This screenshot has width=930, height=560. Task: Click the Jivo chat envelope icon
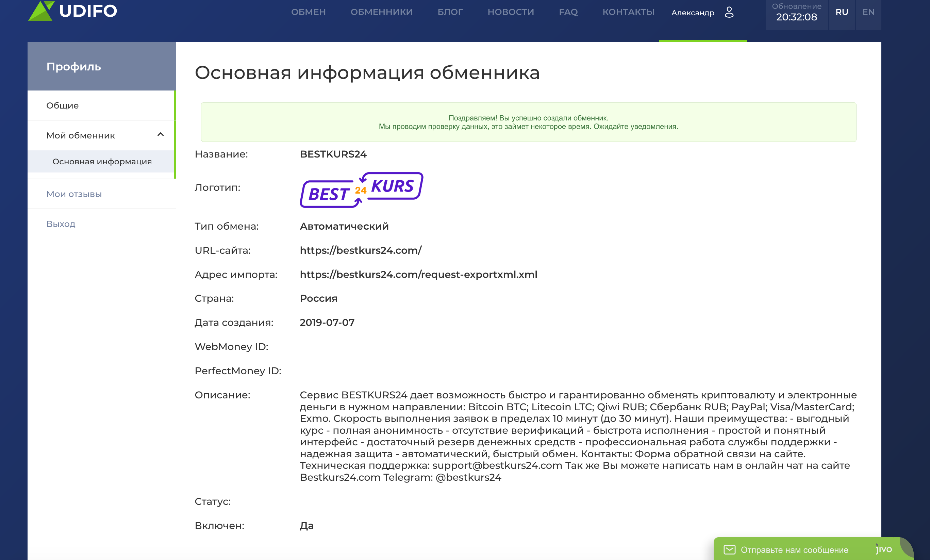tap(729, 549)
